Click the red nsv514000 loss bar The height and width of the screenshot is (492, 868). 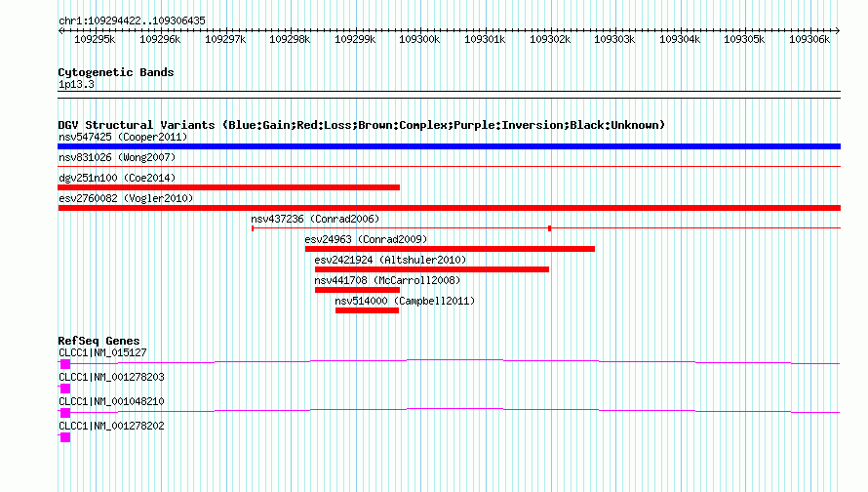(x=367, y=310)
